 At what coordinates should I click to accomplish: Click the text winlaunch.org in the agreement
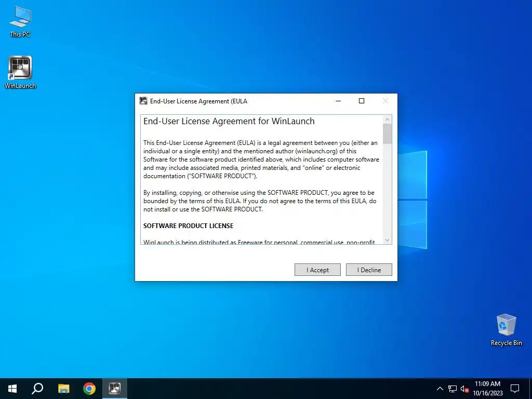pyautogui.click(x=316, y=151)
